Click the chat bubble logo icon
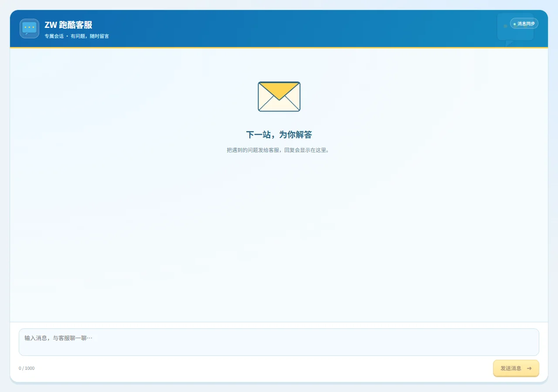Image resolution: width=558 pixels, height=392 pixels. pos(29,28)
